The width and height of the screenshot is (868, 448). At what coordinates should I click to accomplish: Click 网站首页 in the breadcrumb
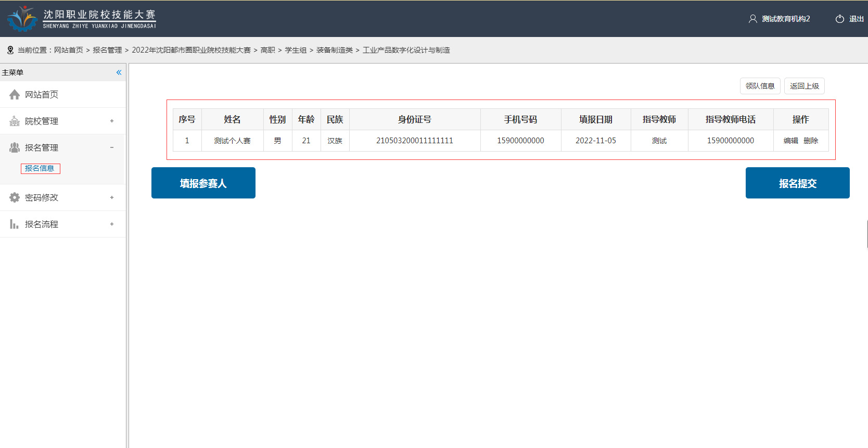tap(69, 50)
